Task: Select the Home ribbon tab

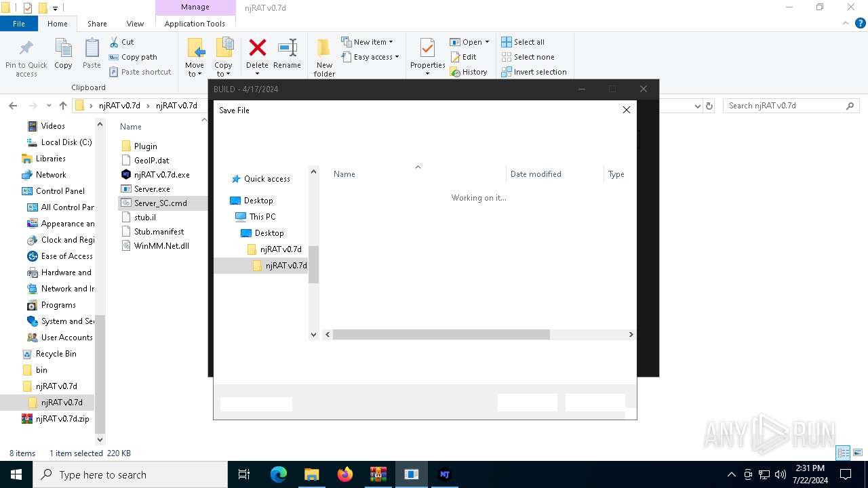Action: click(x=58, y=23)
